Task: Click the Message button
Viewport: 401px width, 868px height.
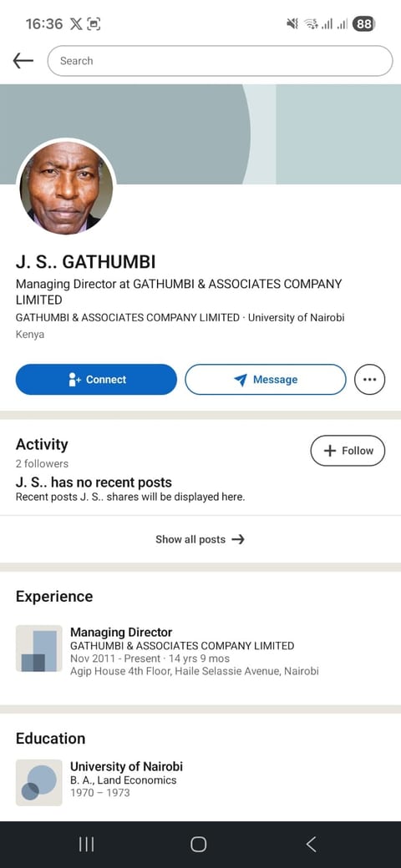Action: tap(266, 380)
